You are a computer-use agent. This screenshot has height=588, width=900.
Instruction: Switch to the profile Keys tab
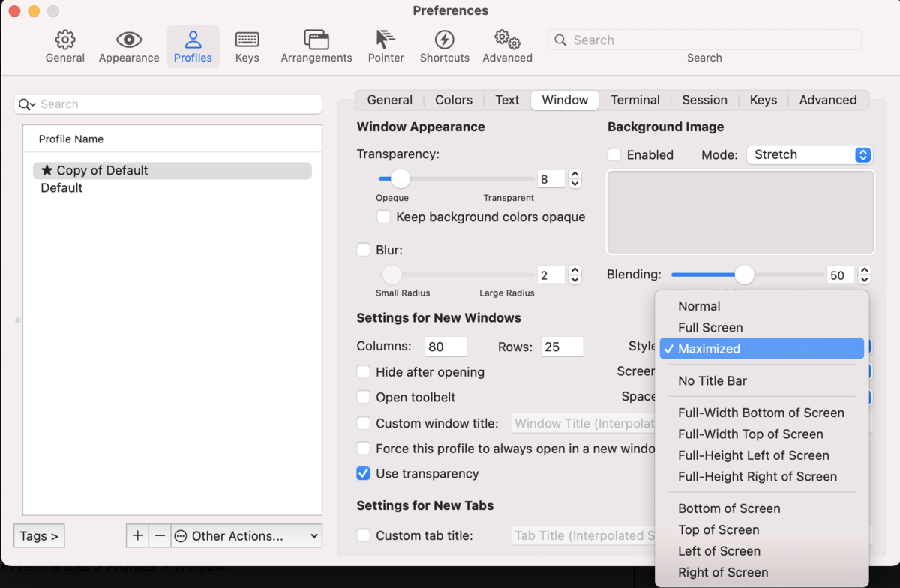[x=763, y=100]
